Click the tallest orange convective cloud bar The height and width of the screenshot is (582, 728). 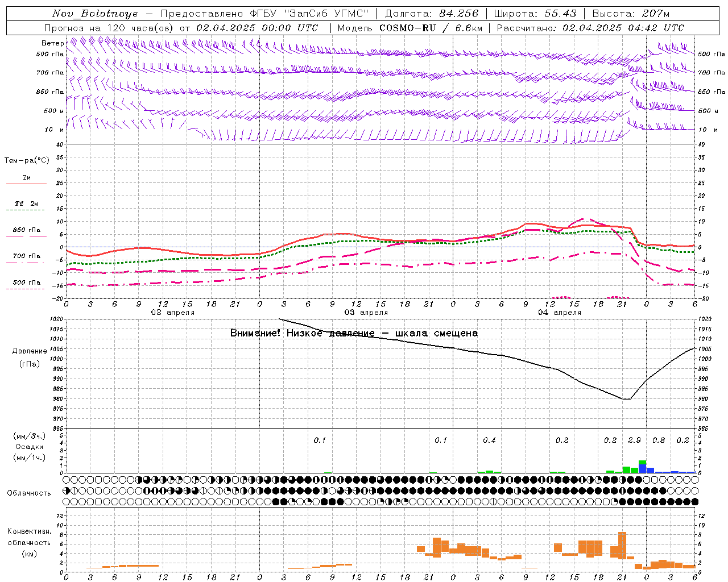(x=622, y=546)
